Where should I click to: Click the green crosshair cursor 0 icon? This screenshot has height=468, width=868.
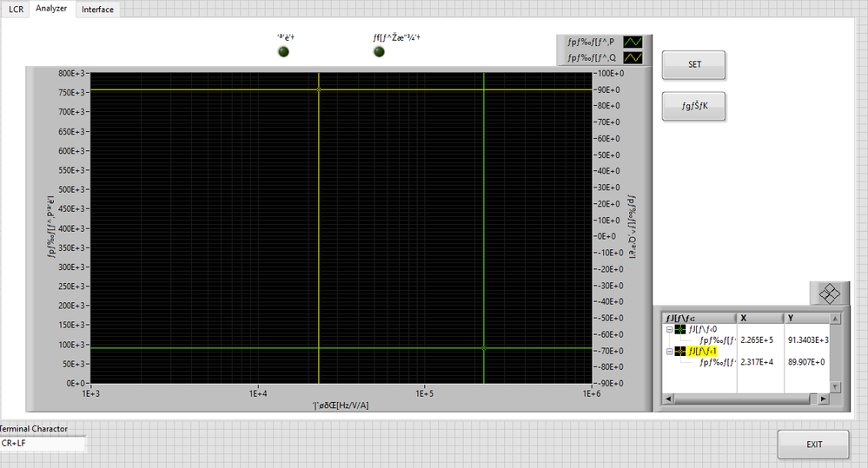680,329
